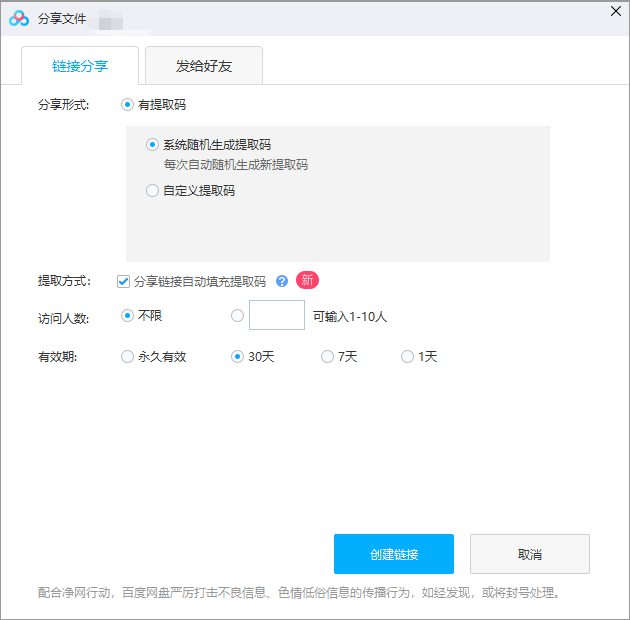Click the 取消 button
The width and height of the screenshot is (630, 620).
pos(529,554)
